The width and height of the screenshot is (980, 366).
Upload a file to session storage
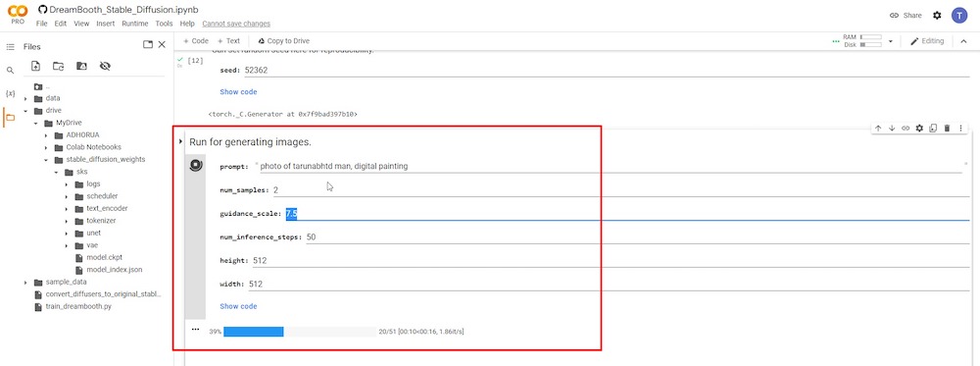(35, 66)
